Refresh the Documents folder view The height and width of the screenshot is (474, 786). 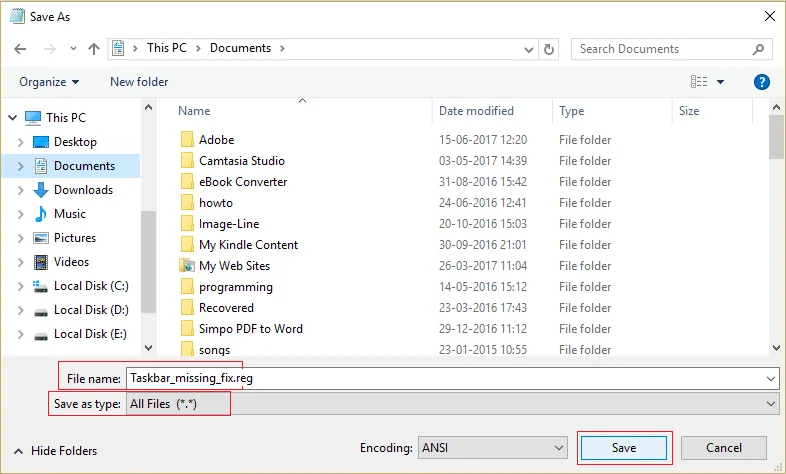(549, 49)
